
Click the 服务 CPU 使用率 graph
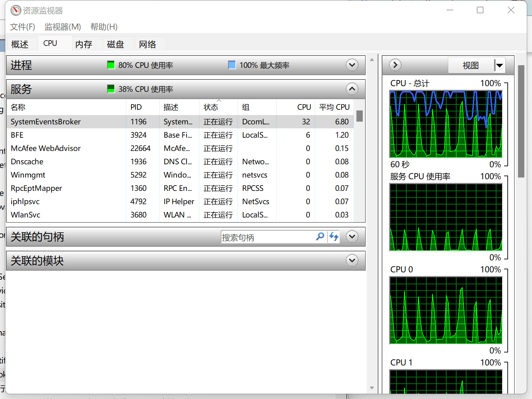click(446, 217)
